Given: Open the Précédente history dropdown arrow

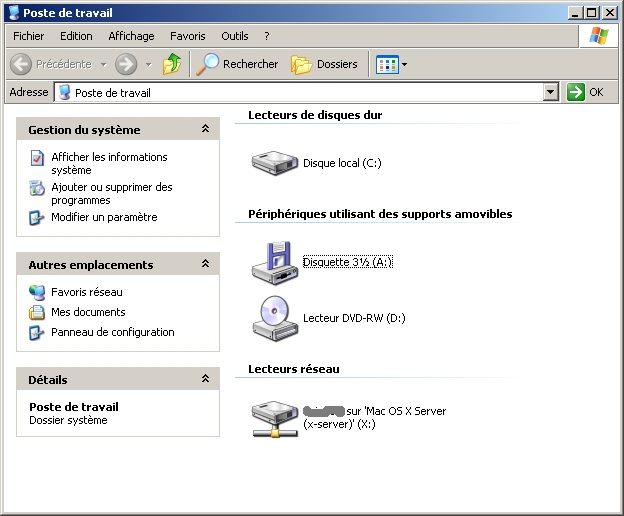Looking at the screenshot, I should tap(100, 64).
